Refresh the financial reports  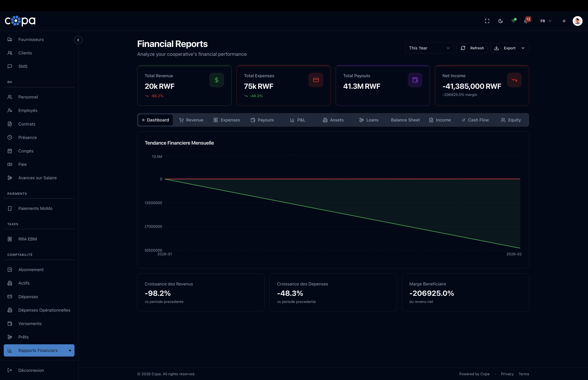pos(472,48)
